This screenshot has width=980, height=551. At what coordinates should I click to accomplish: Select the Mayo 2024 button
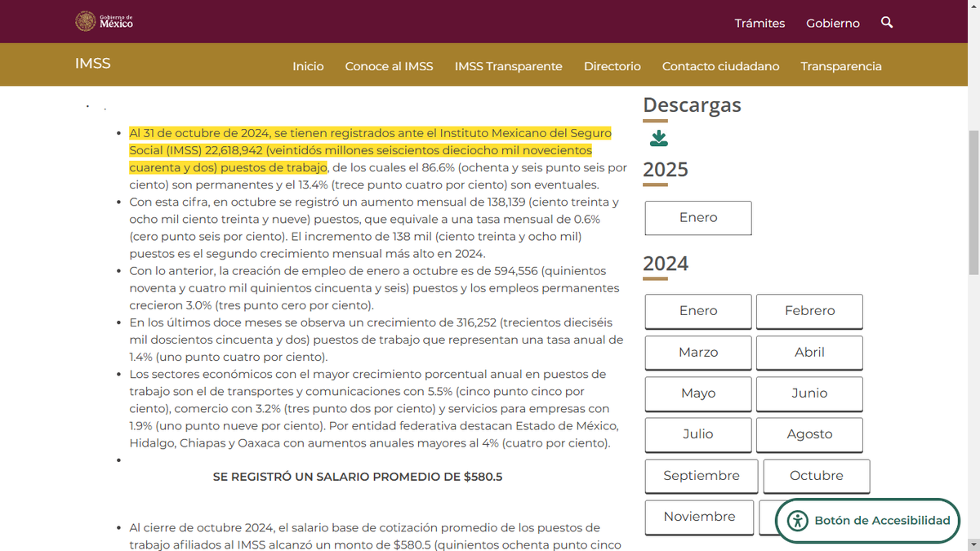698,393
